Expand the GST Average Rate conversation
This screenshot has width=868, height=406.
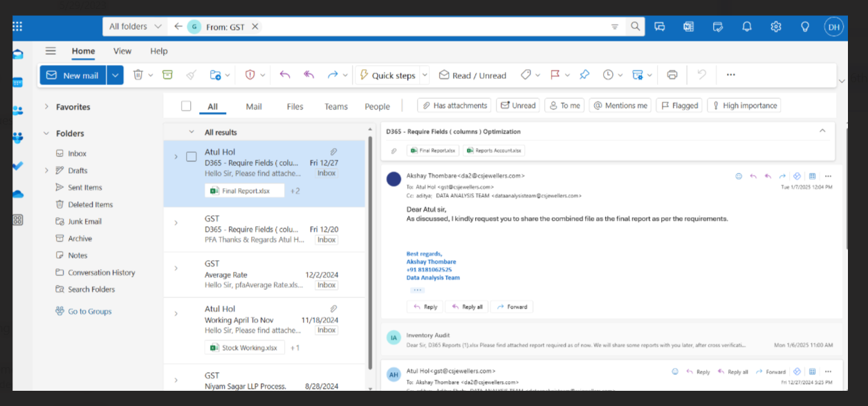point(176,268)
